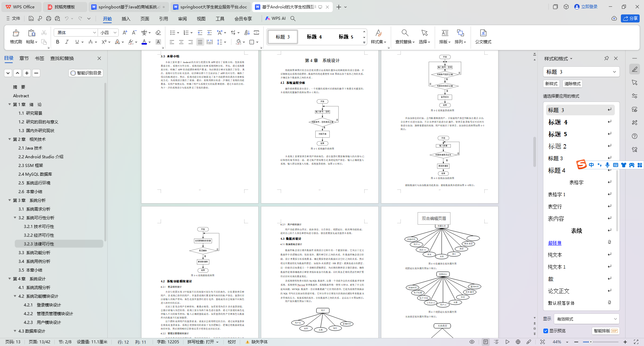Toggle underline formatting
Viewport: 644px width, 346px height.
pos(77,42)
